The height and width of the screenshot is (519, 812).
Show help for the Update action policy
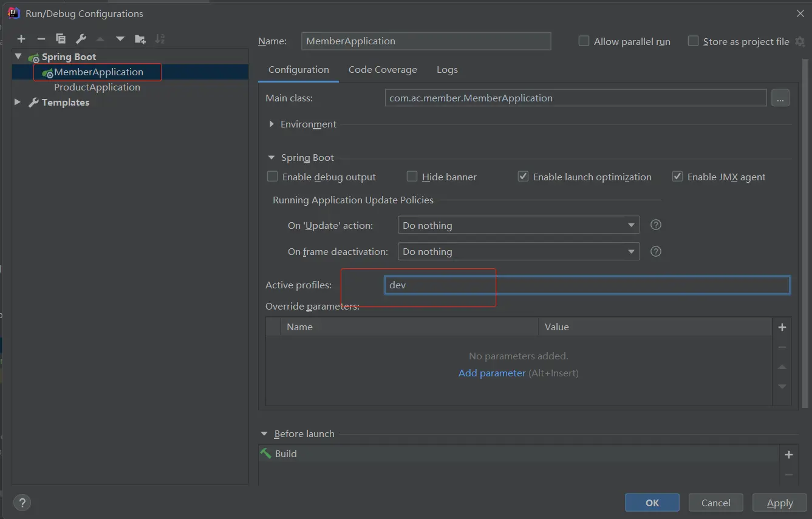point(655,225)
